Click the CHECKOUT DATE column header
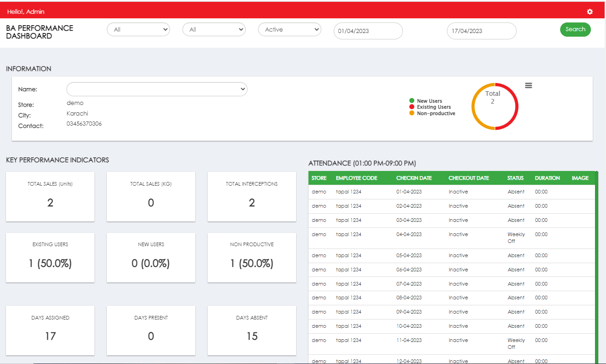The height and width of the screenshot is (364, 606). (468, 178)
